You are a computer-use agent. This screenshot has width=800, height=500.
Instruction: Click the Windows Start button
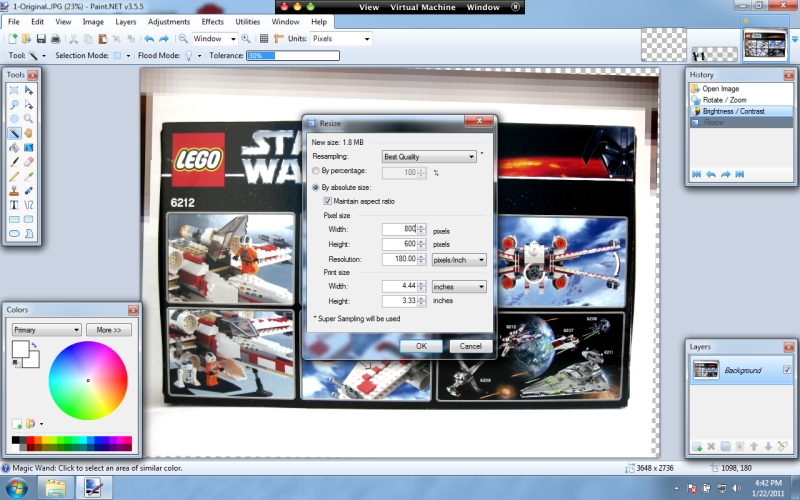point(17,489)
